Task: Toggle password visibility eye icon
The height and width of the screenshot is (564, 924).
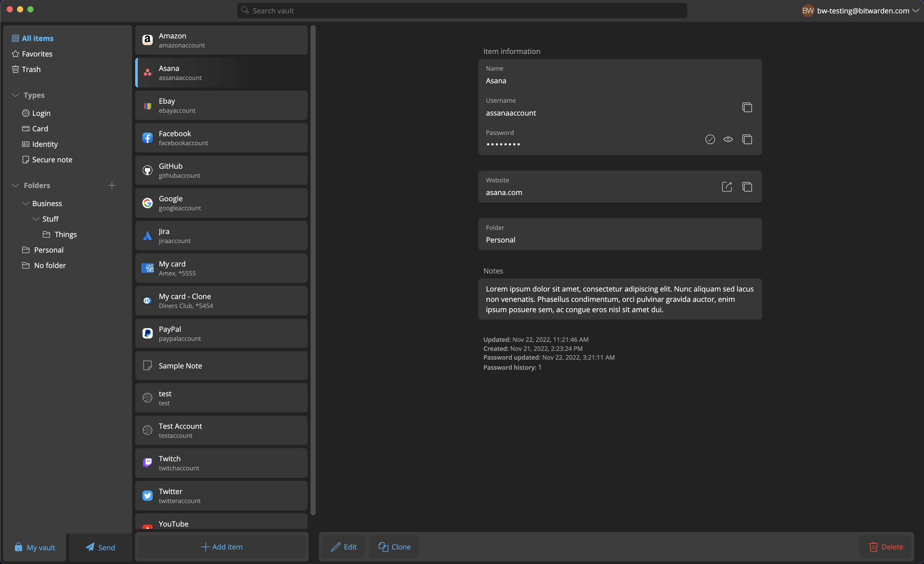Action: 728,140
